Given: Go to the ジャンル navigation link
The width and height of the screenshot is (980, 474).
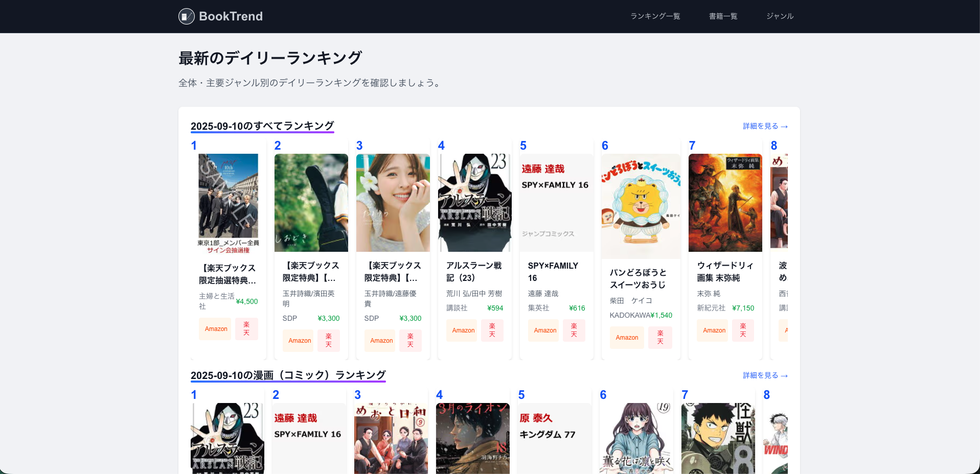Looking at the screenshot, I should 780,16.
